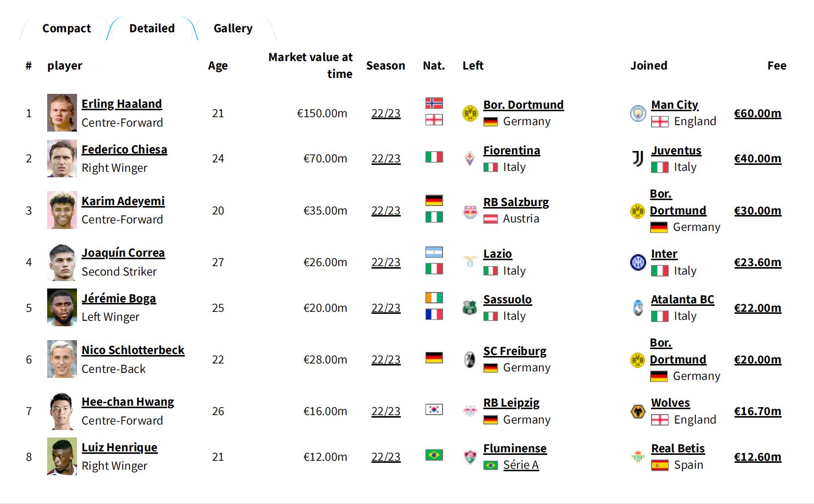This screenshot has width=814, height=504.
Task: Click Federico Chiesa's player photo
Action: [62, 158]
